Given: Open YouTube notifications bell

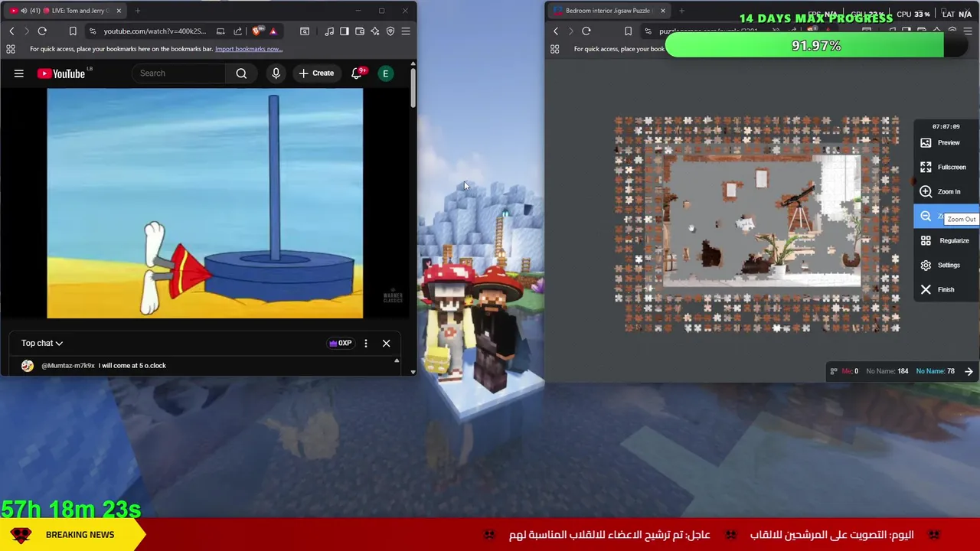Looking at the screenshot, I should pyautogui.click(x=357, y=73).
